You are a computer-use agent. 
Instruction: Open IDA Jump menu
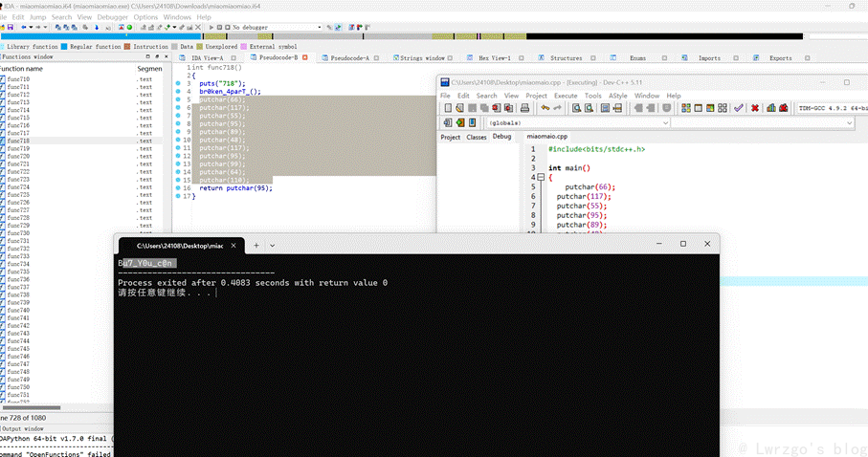click(37, 17)
